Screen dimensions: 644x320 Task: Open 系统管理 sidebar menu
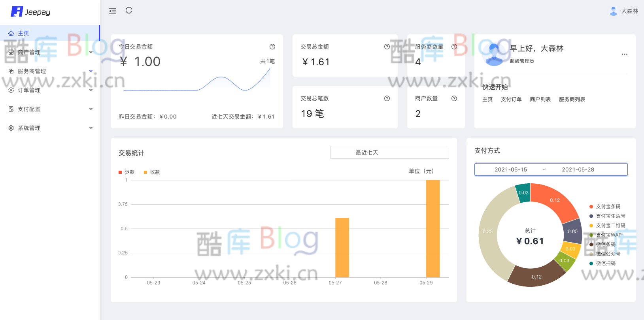click(x=50, y=128)
